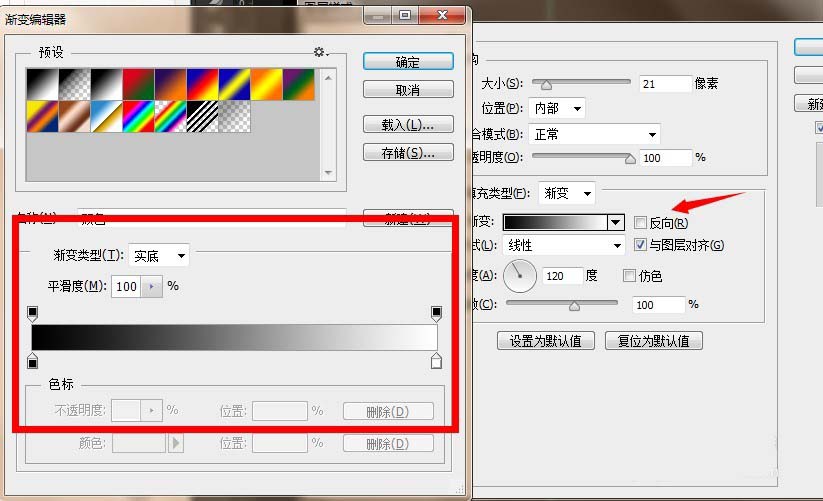823x501 pixels.
Task: Select the orange-yellow-orange gradient preset
Action: click(267, 84)
